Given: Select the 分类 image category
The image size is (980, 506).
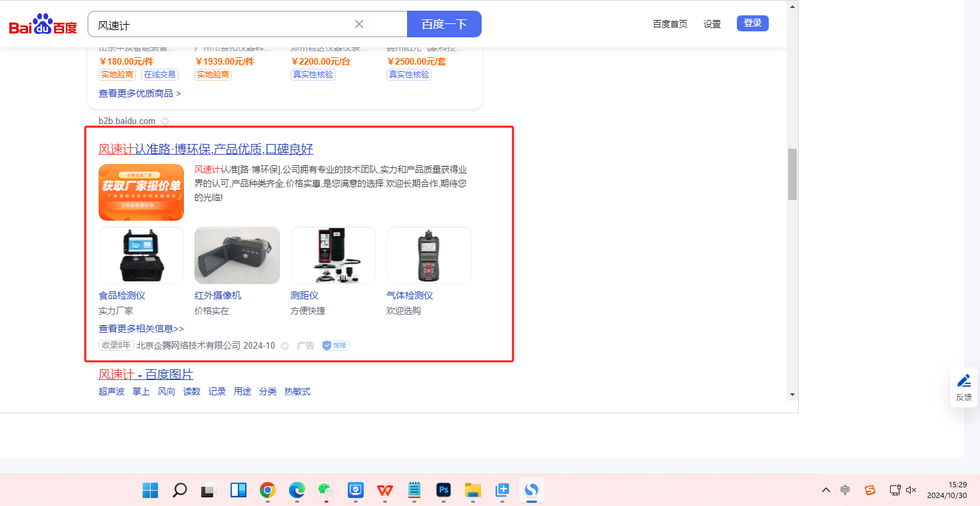Looking at the screenshot, I should [x=268, y=391].
